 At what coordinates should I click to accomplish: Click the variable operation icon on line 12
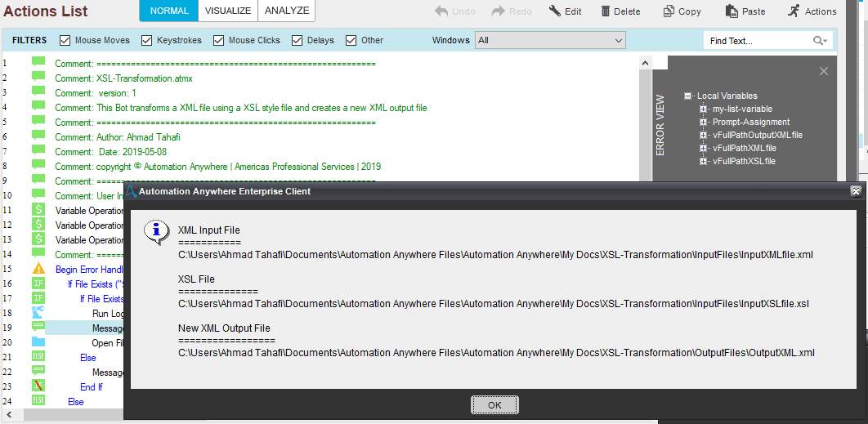(38, 225)
